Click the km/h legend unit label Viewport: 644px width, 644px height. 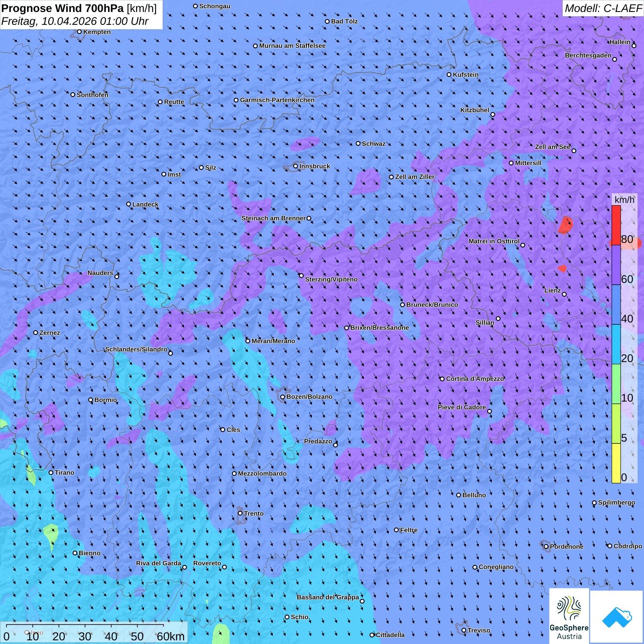point(624,200)
